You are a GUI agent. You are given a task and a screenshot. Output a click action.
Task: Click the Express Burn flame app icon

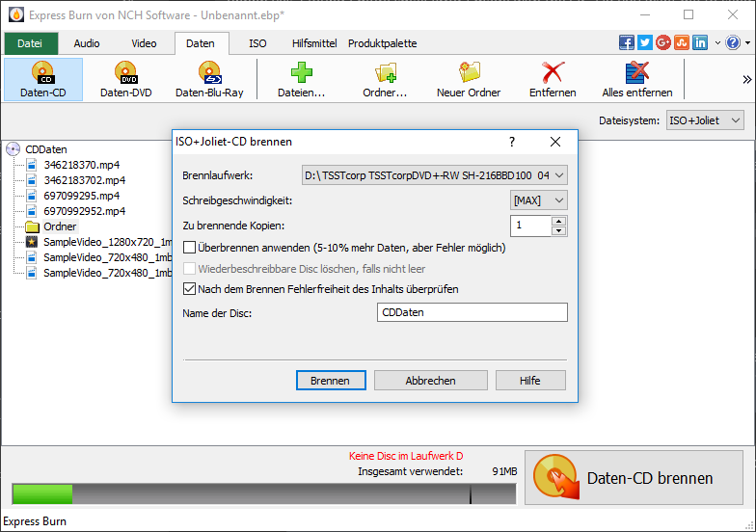(15, 15)
